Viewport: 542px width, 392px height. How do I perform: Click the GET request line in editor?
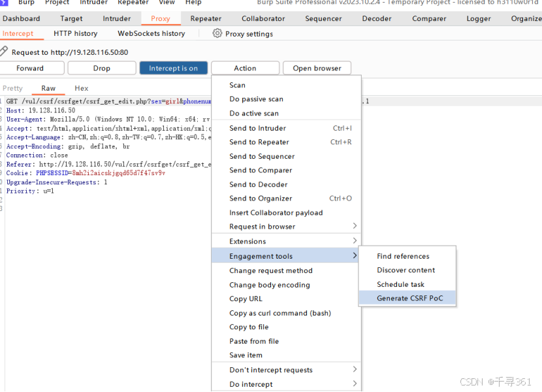point(108,101)
